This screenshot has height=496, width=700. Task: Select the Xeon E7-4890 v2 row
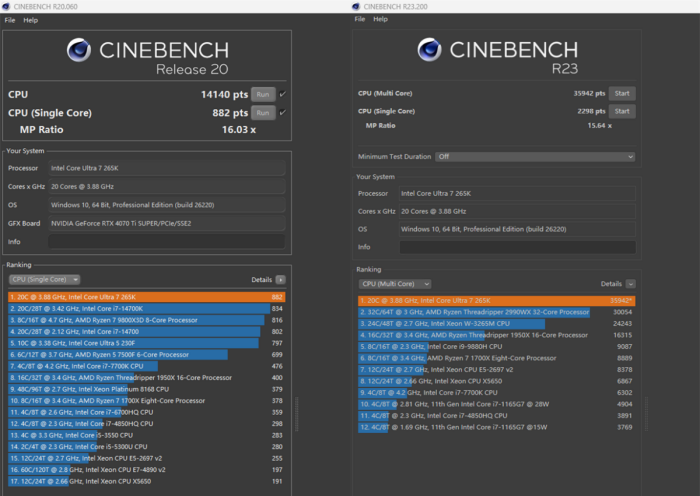coord(146,470)
